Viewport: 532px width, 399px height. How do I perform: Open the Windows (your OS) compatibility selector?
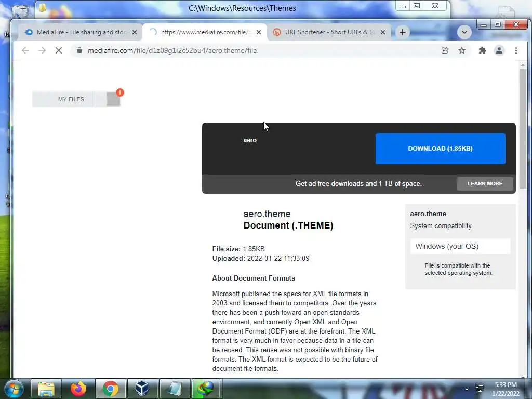[x=460, y=246]
